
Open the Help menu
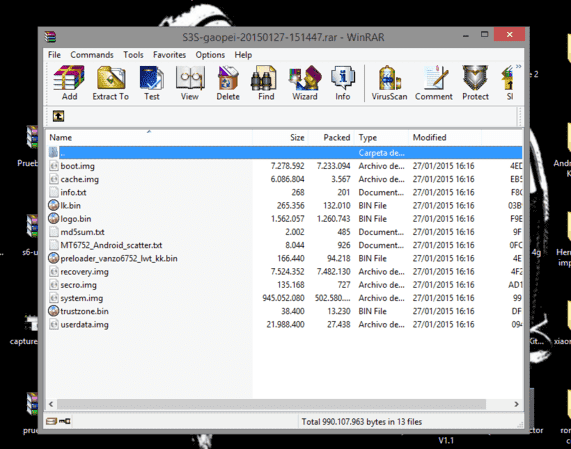[243, 55]
